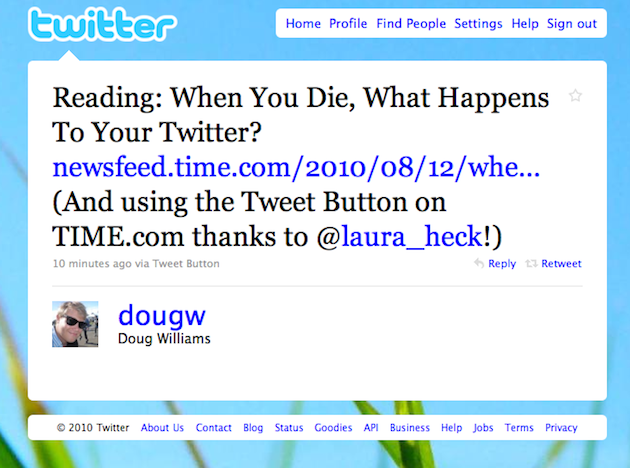Click the Twitter logo

pos(102,24)
